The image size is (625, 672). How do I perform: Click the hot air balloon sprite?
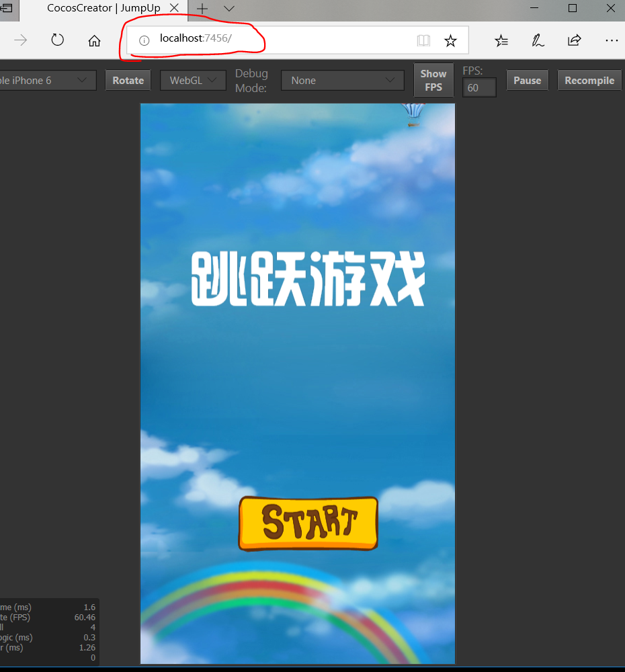pos(413,115)
